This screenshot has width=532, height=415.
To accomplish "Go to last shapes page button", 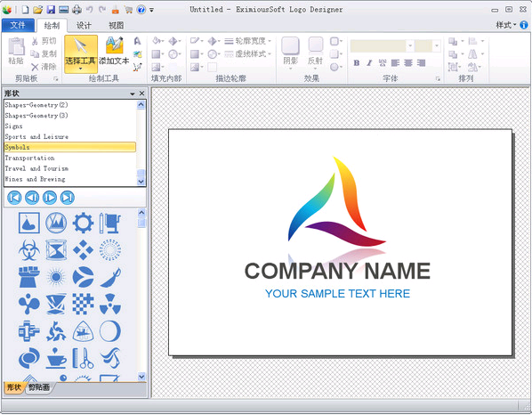I will pyautogui.click(x=68, y=198).
